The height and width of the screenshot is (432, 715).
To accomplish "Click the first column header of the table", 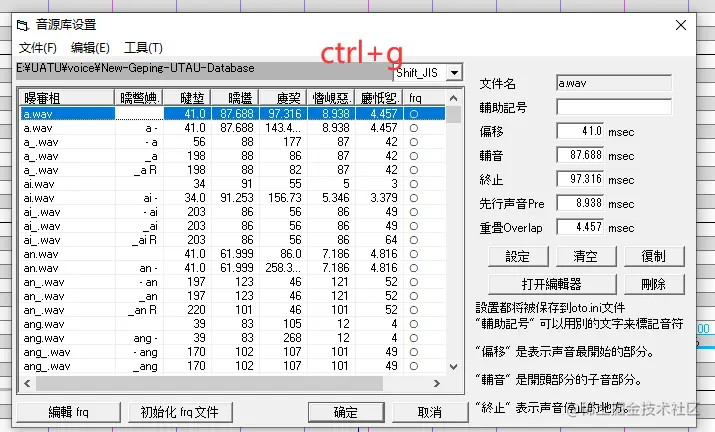I will coord(67,98).
